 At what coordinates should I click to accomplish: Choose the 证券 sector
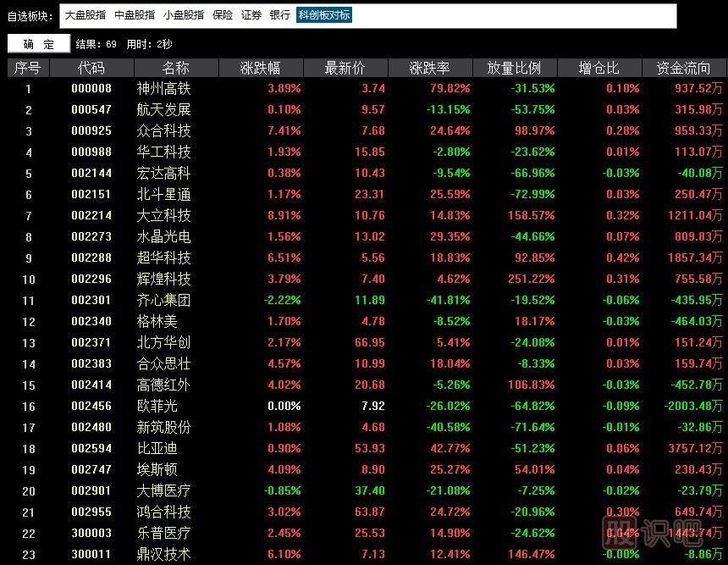click(251, 15)
